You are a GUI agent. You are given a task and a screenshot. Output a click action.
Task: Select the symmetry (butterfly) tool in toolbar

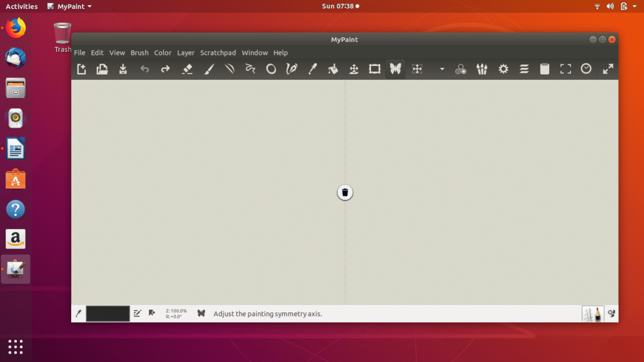[395, 69]
